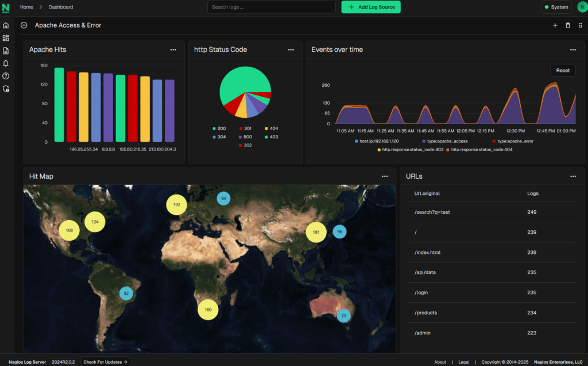This screenshot has height=366, width=588.
Task: Open the dashboards grid icon in the sidebar
Action: pos(6,38)
